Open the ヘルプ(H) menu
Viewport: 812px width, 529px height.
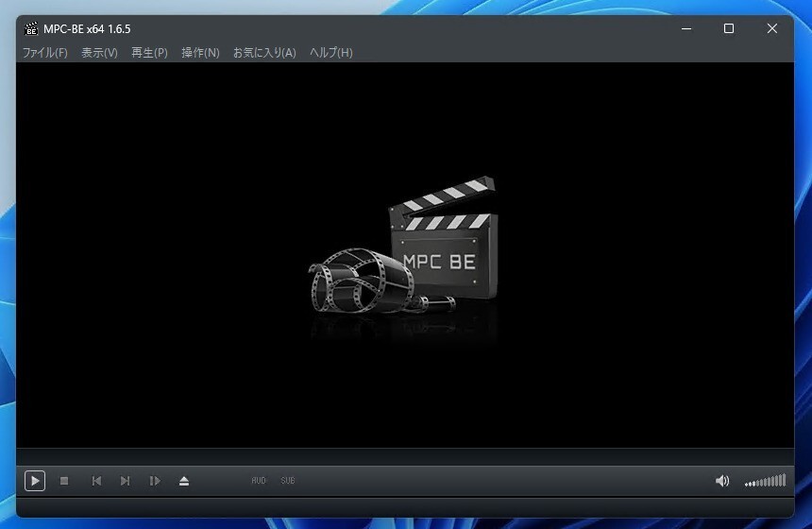pyautogui.click(x=330, y=52)
